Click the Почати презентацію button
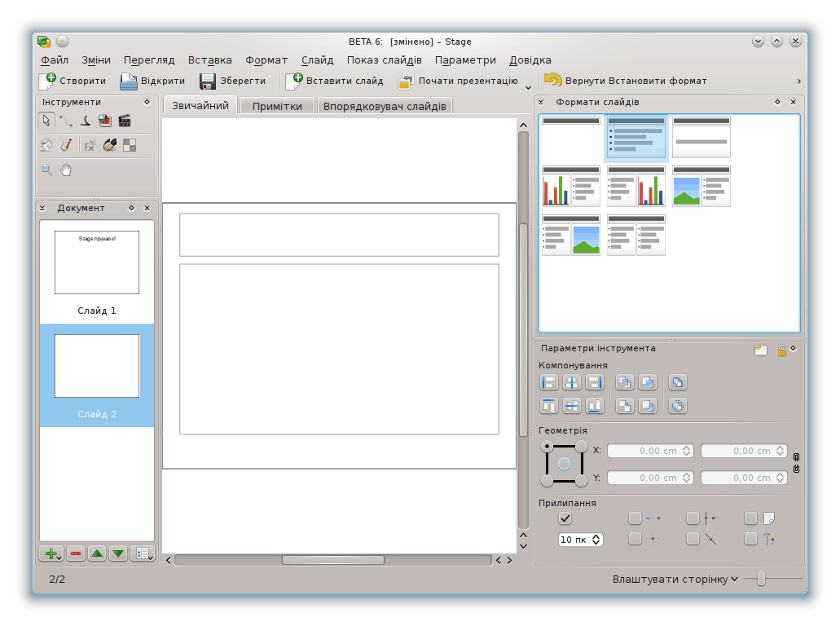This screenshot has width=840, height=626. tap(458, 81)
